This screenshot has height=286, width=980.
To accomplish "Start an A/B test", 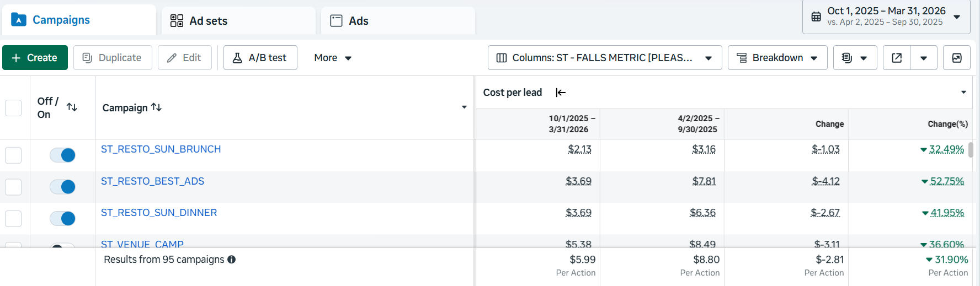I will [260, 58].
